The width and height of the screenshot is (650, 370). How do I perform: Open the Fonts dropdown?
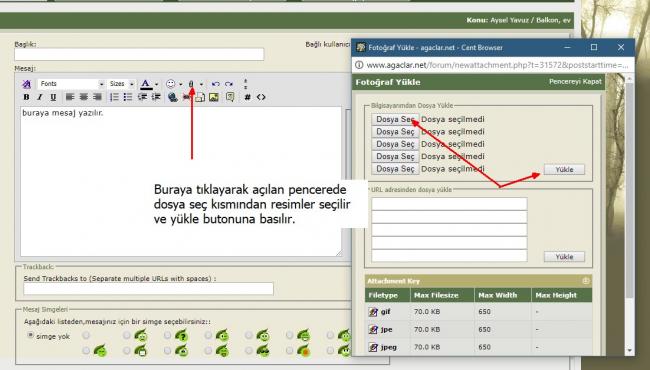tap(71, 84)
